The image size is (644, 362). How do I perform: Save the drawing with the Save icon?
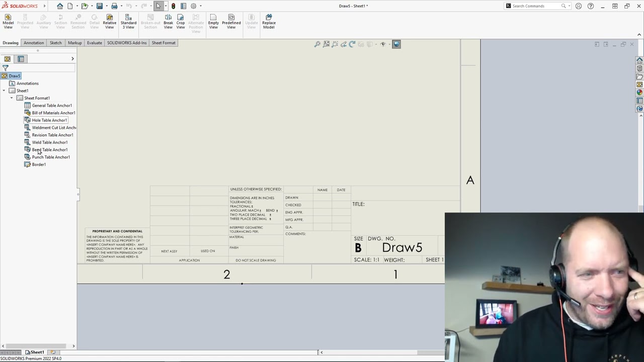[x=100, y=6]
